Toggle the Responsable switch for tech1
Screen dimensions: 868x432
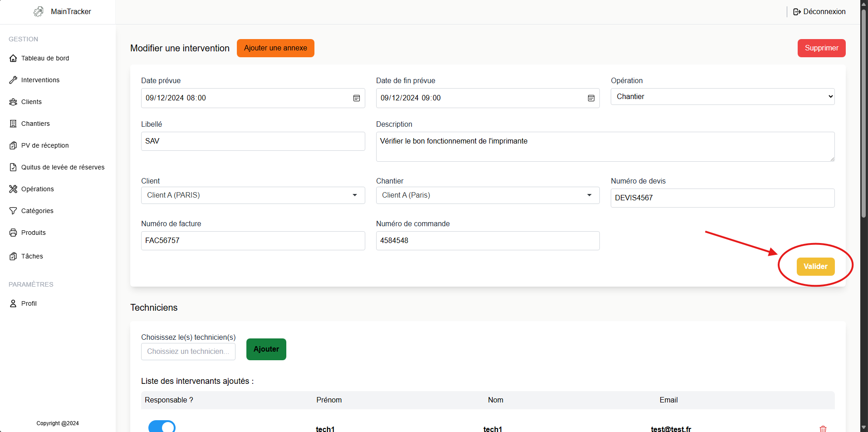[x=162, y=426]
